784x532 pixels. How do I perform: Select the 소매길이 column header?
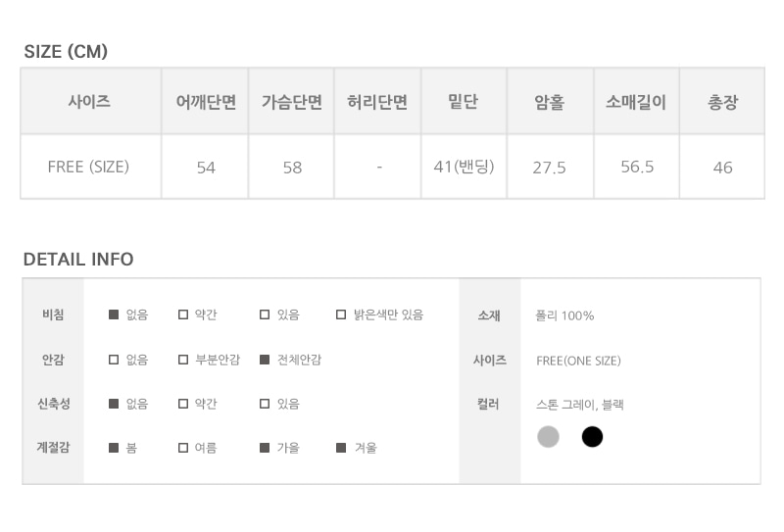tap(636, 102)
